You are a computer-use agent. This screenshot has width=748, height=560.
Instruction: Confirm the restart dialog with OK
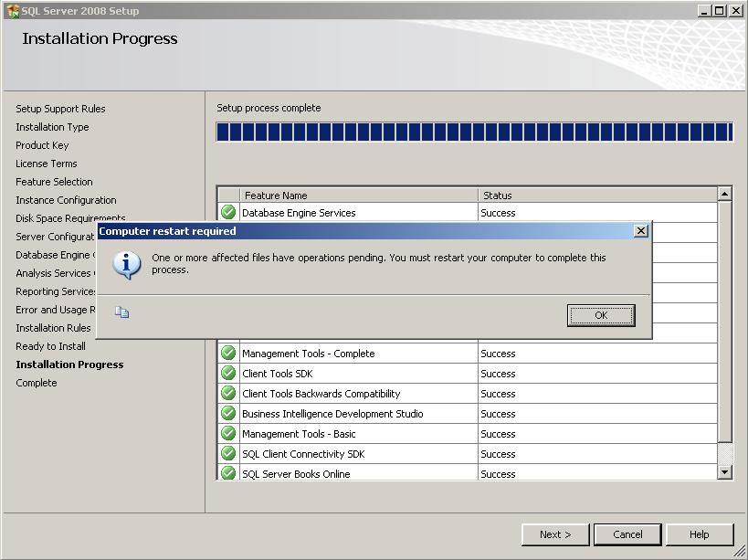click(601, 315)
